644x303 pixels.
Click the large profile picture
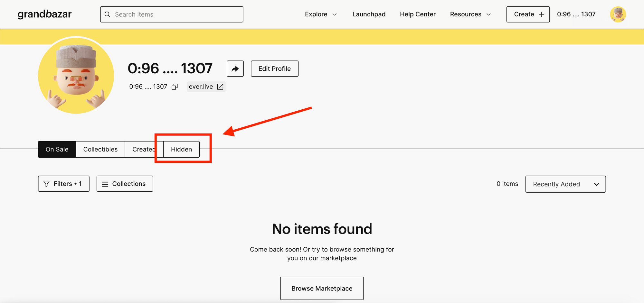[x=76, y=75]
